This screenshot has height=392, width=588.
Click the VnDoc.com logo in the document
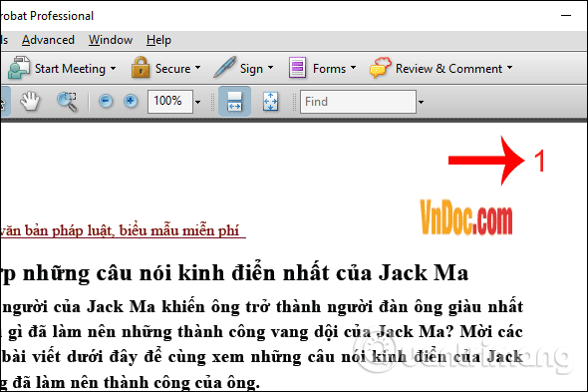point(466,217)
